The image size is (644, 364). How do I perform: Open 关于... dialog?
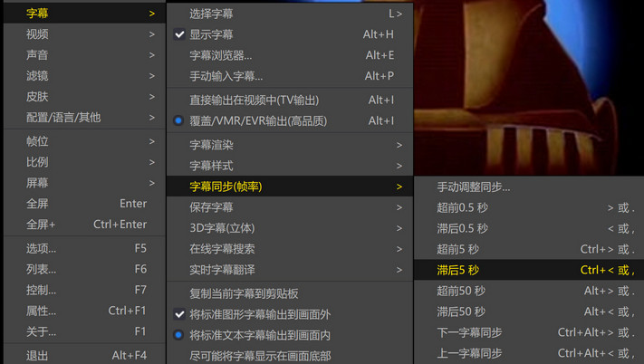[84, 331]
